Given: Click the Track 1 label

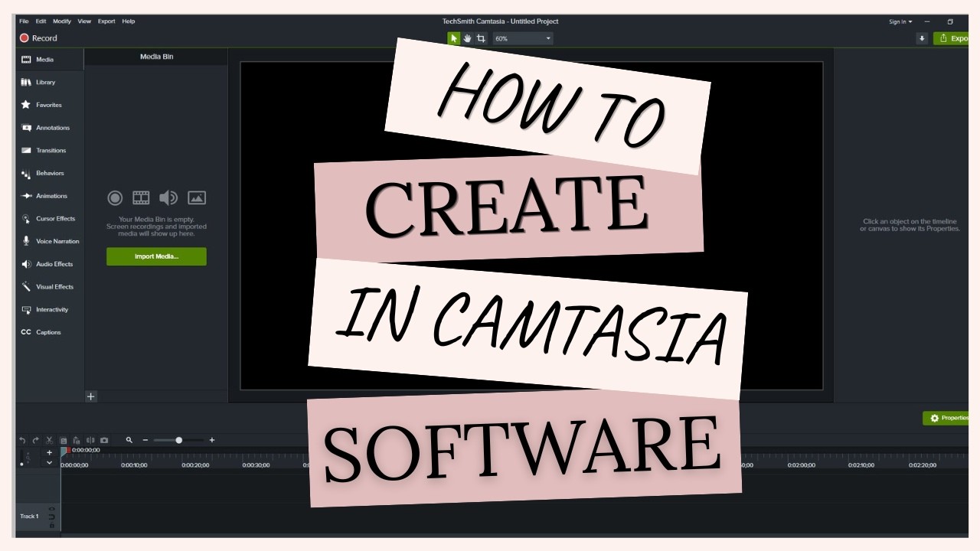Looking at the screenshot, I should tap(29, 517).
